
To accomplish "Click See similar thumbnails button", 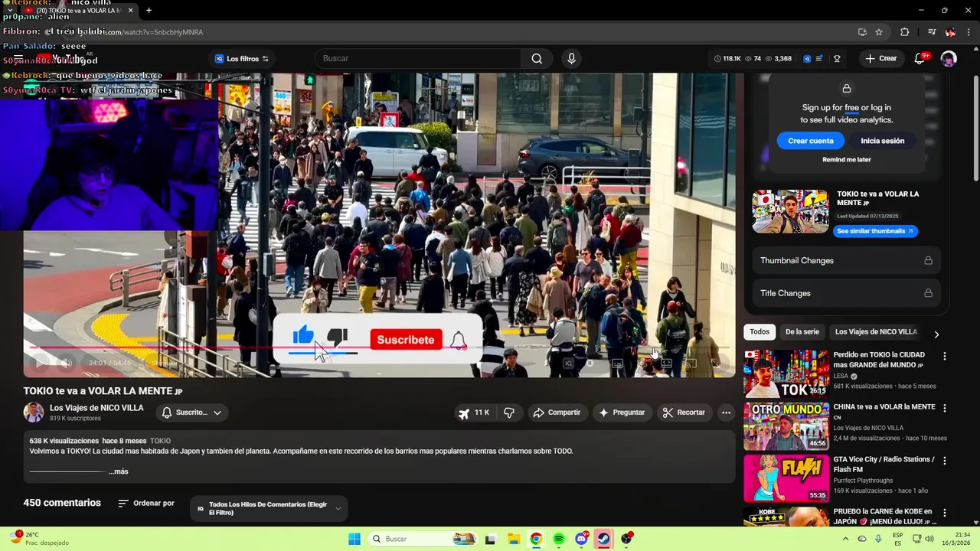I will coord(875,231).
